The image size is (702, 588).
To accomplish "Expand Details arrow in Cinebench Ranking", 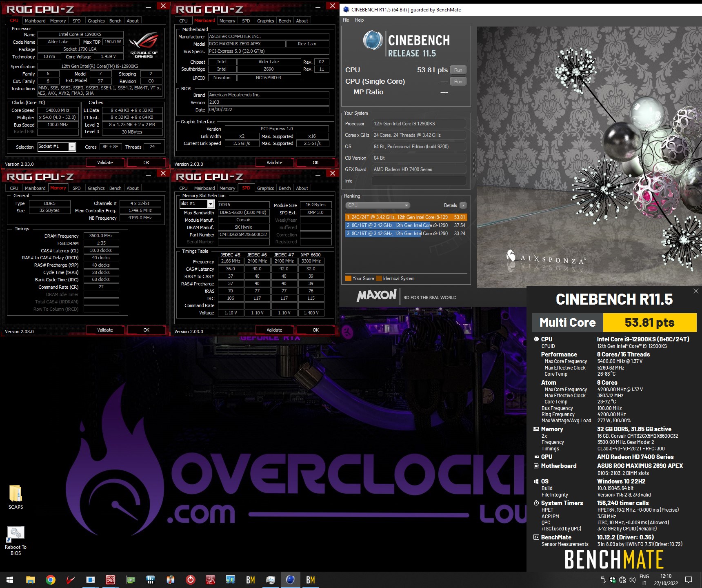I will [463, 205].
